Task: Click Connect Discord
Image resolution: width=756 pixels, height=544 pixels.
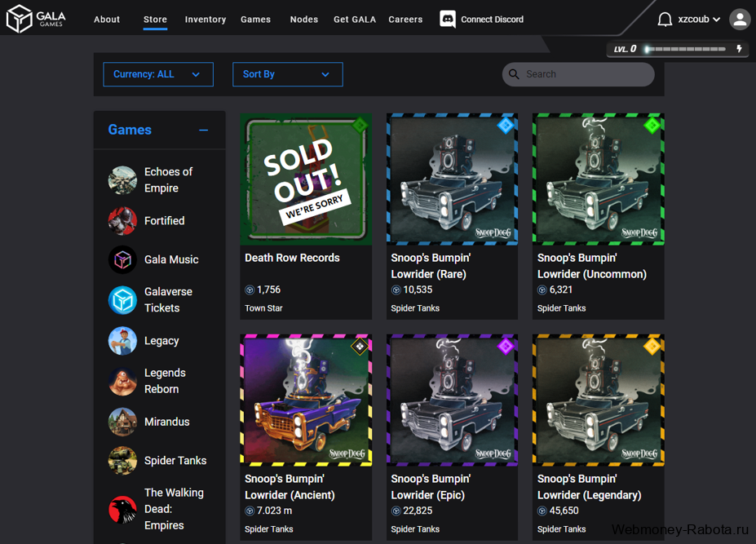Action: pos(493,20)
